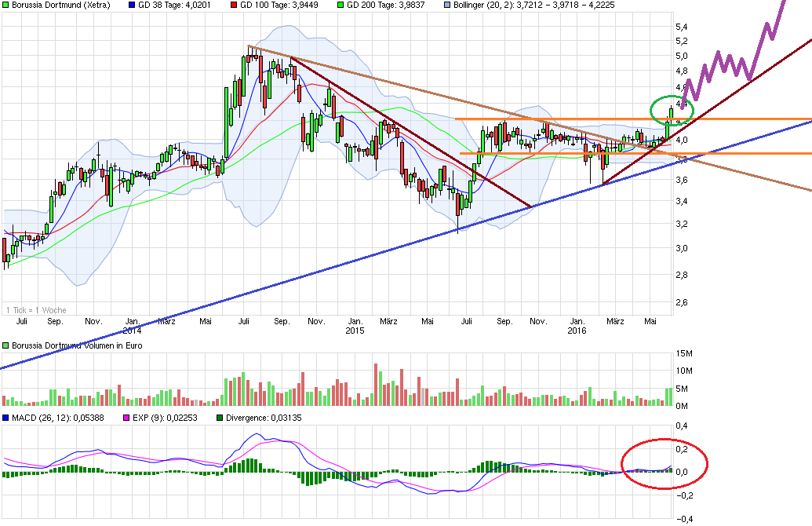Click the magenta EXP (9) legend square
Viewport: 812px width, 526px height.
[126, 418]
